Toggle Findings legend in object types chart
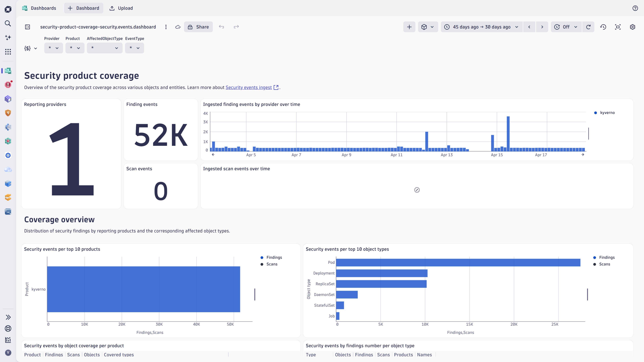The width and height of the screenshot is (644, 362). click(x=604, y=258)
